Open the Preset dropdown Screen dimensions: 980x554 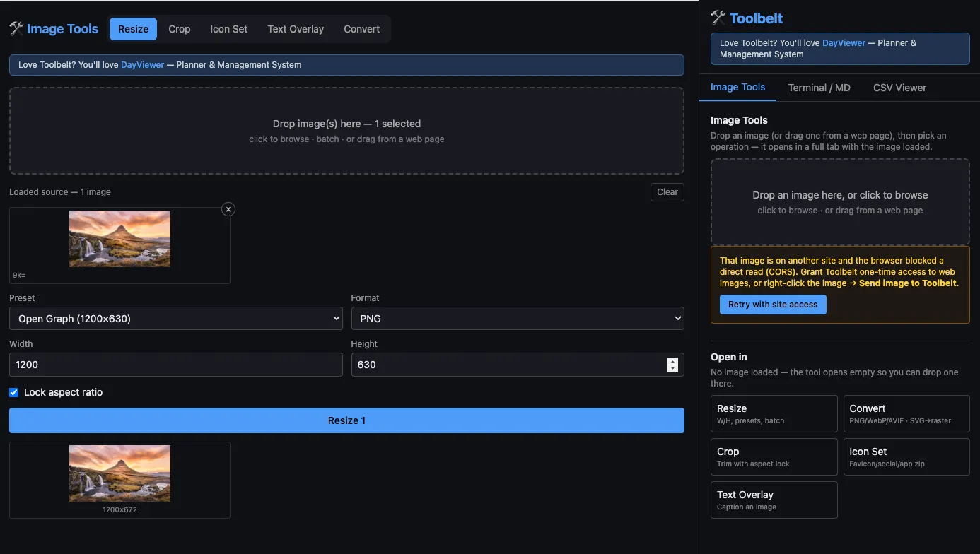point(176,319)
